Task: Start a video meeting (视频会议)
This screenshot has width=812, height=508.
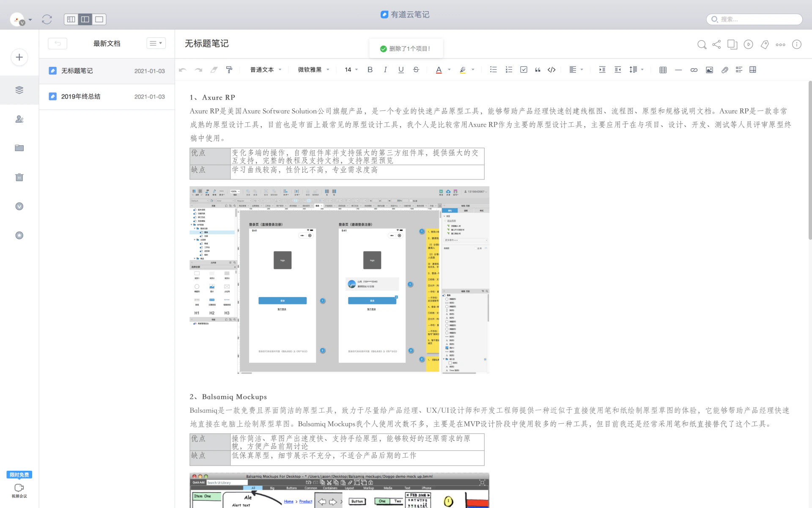Action: 19,491
